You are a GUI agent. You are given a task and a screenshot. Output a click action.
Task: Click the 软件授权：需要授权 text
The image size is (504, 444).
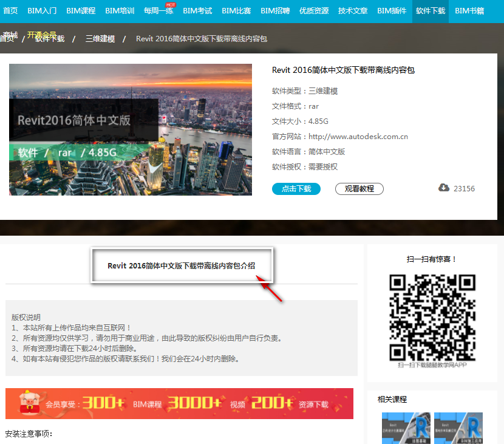tap(305, 167)
